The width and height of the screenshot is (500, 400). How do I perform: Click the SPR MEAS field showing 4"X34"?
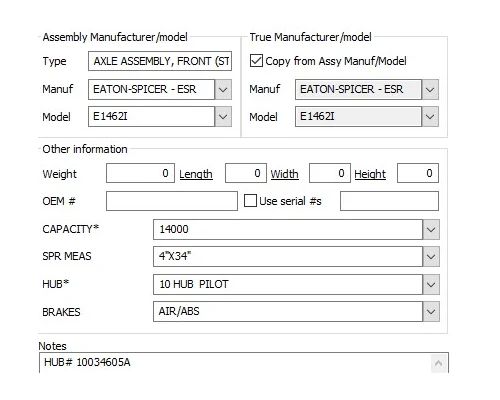point(288,256)
